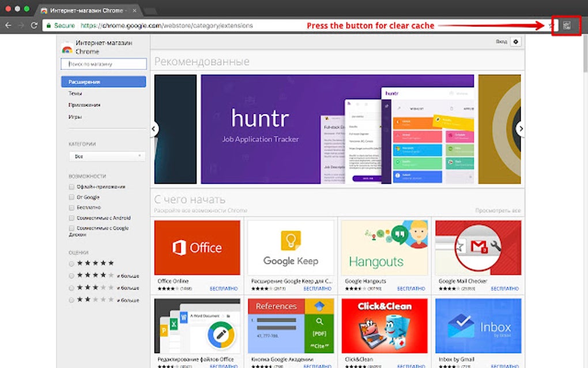Click the Вход sign-in link
588x368 pixels.
(500, 42)
